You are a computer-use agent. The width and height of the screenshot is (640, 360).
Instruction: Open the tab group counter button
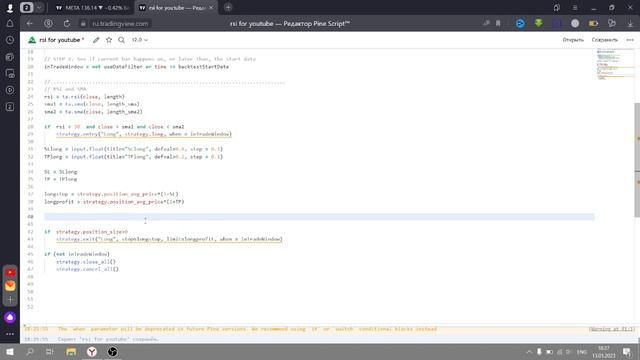27,7
